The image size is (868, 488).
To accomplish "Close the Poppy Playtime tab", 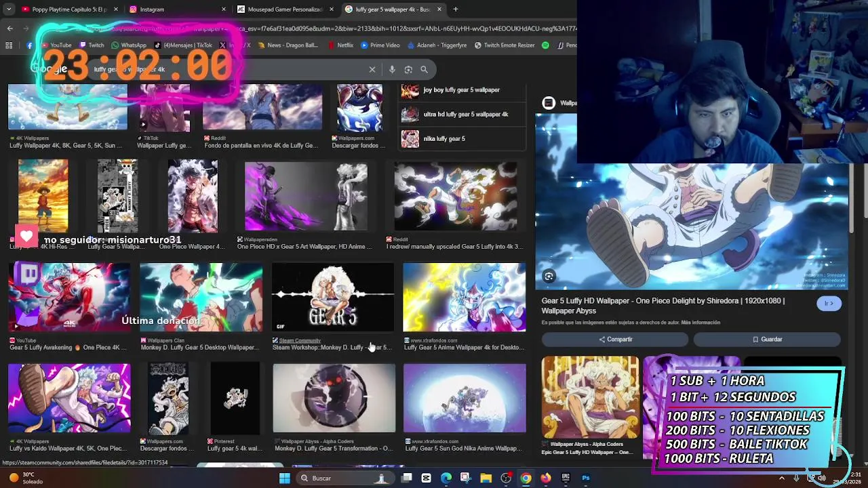I will [x=116, y=9].
